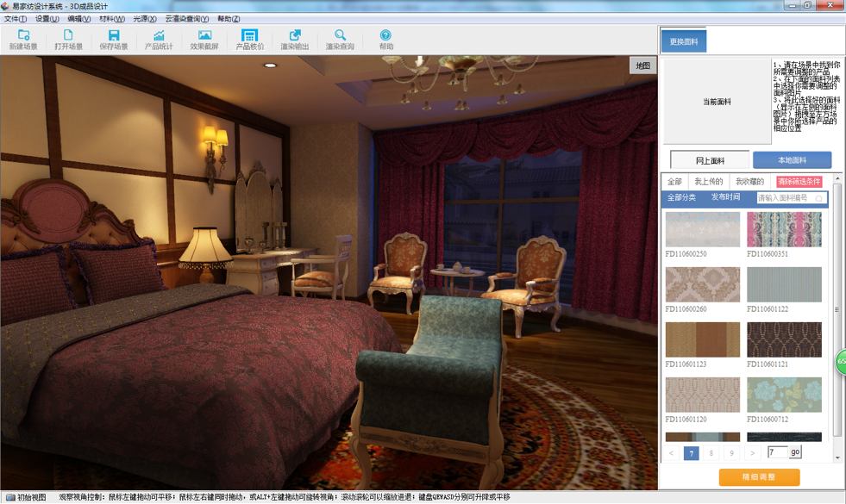
Task: Click 清除筛选条件 to clear filters
Action: [x=799, y=182]
